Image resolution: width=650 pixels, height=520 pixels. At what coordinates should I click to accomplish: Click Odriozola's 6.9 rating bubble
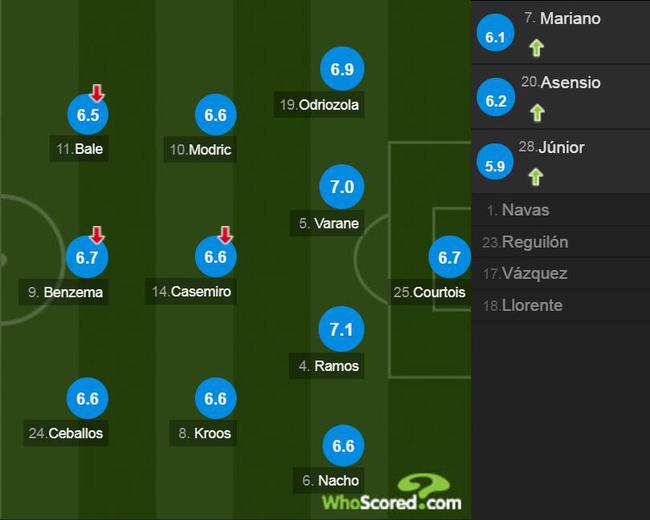pyautogui.click(x=342, y=69)
